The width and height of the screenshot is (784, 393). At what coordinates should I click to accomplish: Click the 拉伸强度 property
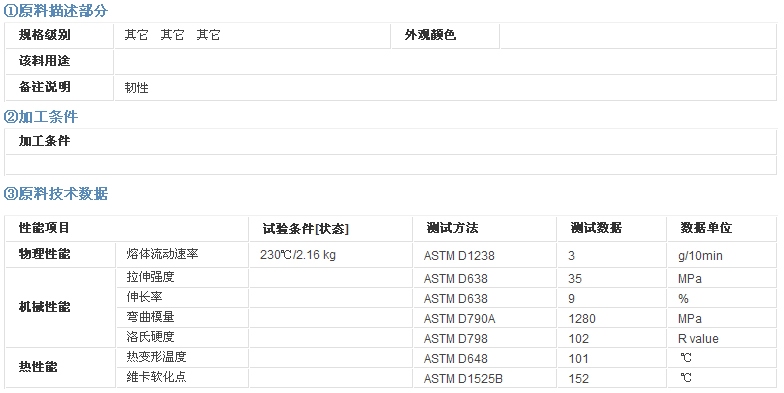click(x=150, y=276)
